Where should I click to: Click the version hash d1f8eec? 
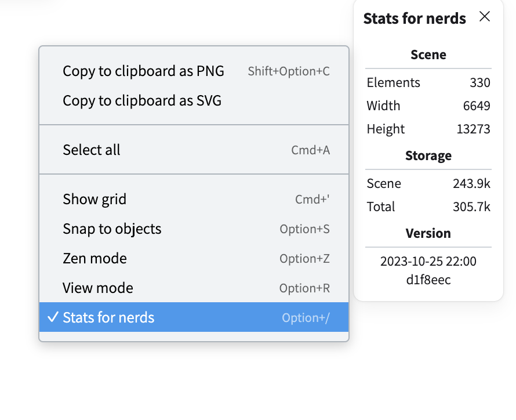pos(428,280)
